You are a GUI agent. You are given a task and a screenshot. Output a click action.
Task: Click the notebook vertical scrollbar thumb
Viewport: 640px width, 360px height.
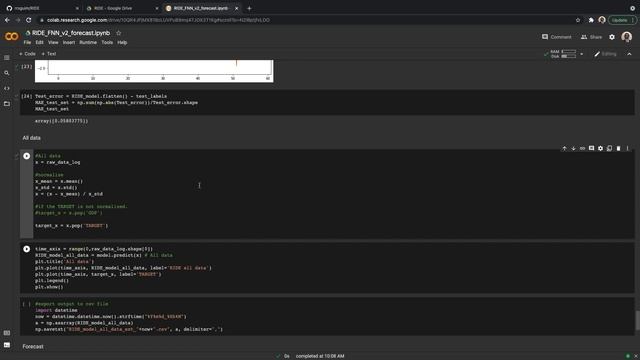tap(637, 320)
